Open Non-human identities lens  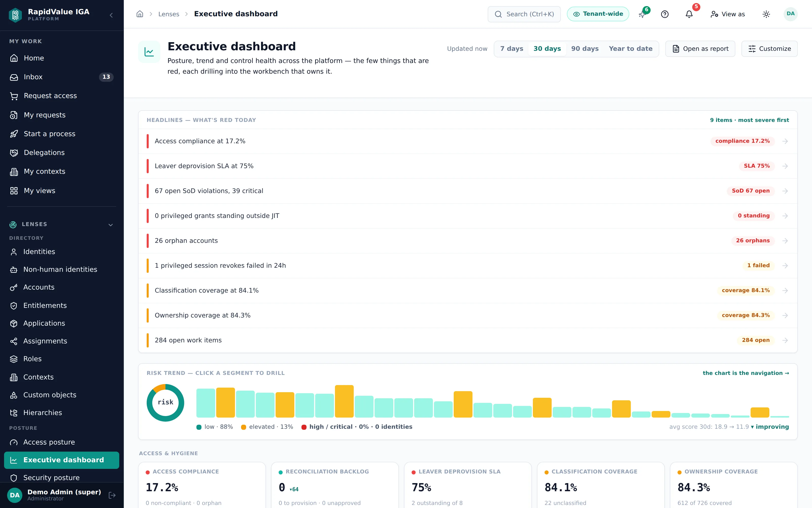click(x=62, y=269)
